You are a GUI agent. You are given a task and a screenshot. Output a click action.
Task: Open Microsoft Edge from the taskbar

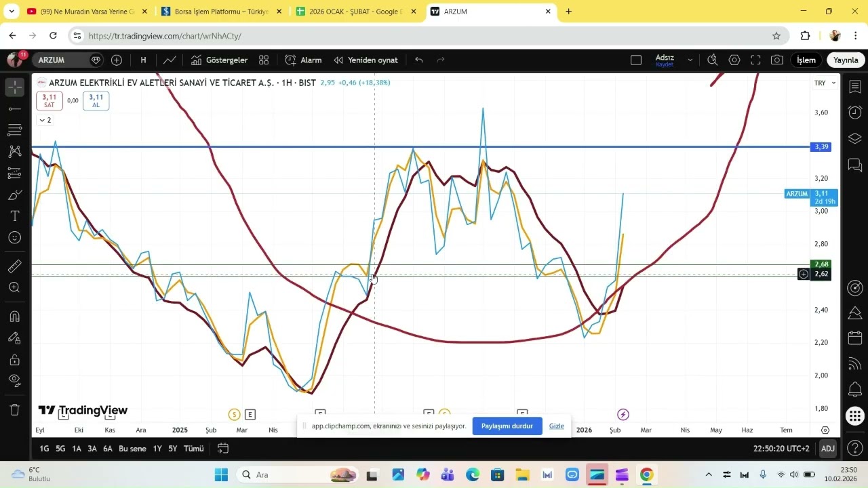[473, 474]
